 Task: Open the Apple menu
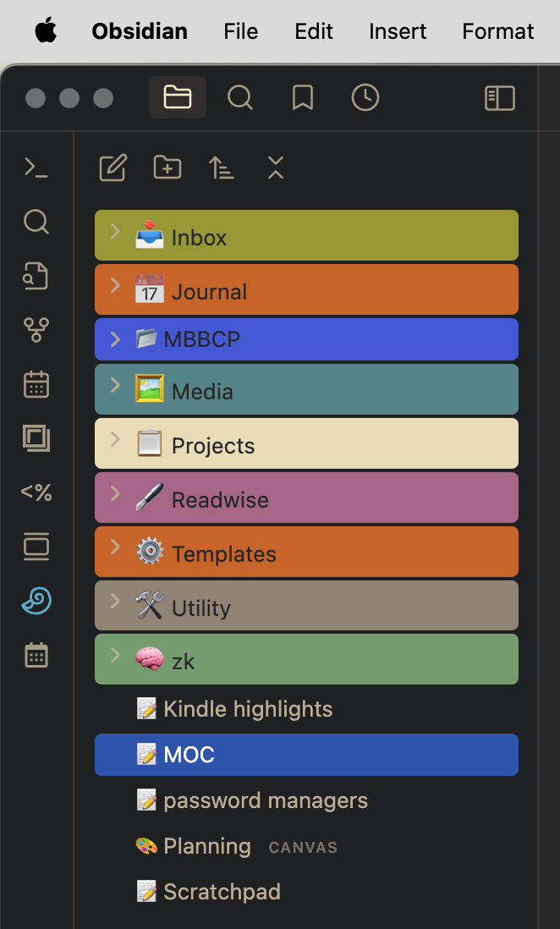pyautogui.click(x=46, y=31)
